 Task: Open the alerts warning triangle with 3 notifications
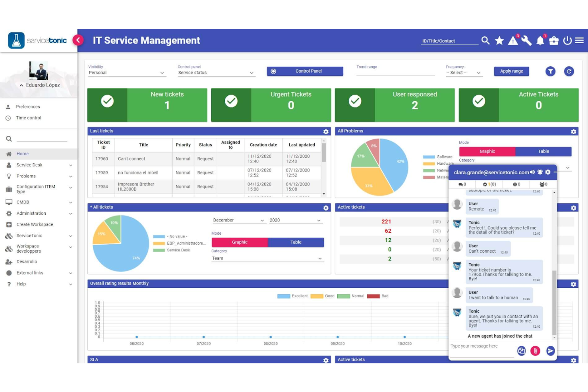click(x=513, y=40)
